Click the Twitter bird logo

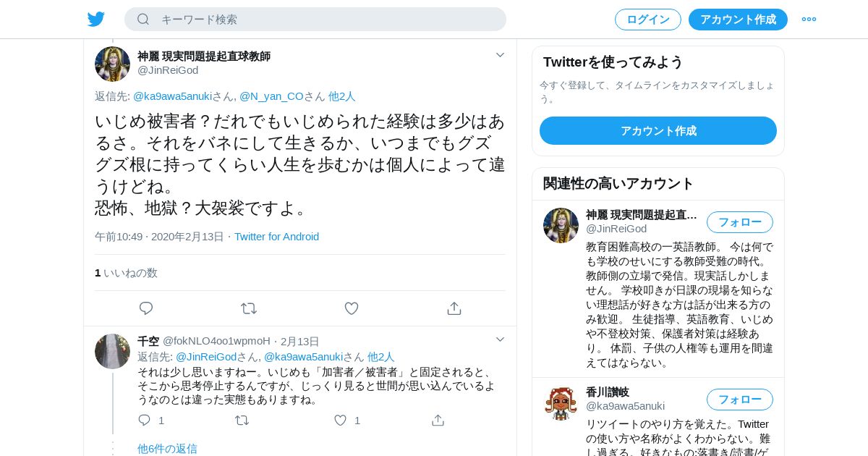[x=96, y=20]
